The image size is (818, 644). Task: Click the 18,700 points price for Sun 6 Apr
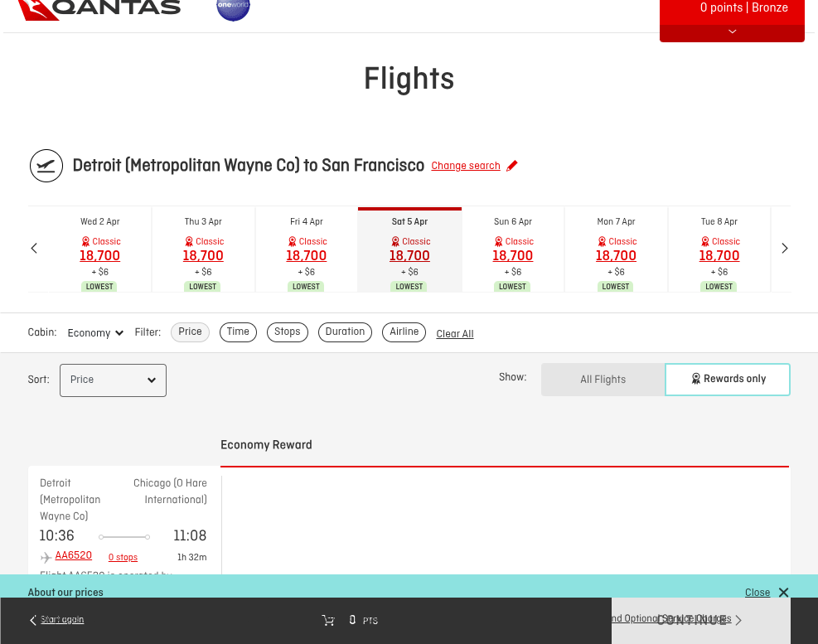(513, 256)
